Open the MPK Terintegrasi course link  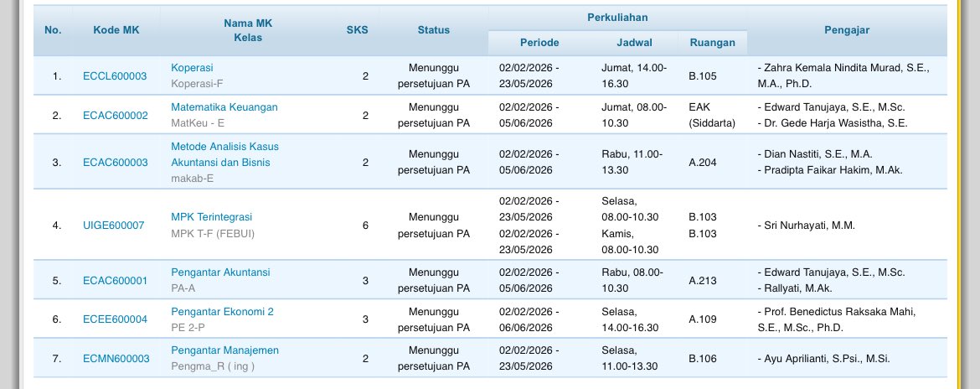click(212, 217)
